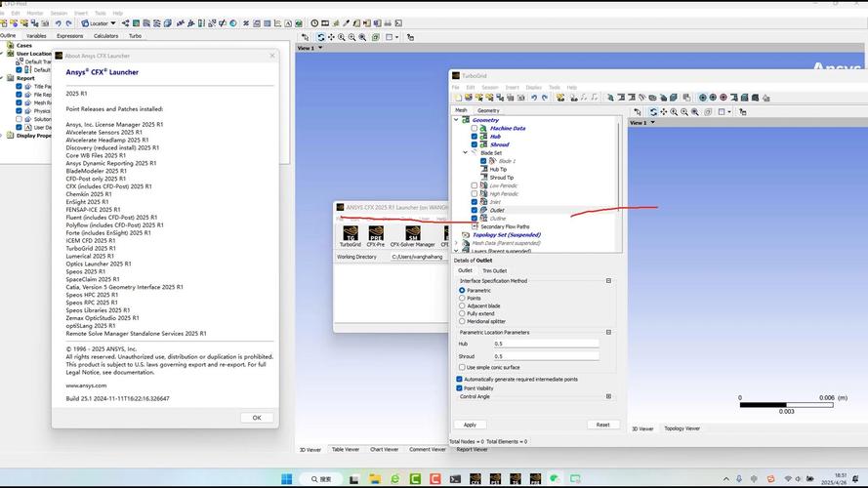Expand Control Angle section

[608, 396]
